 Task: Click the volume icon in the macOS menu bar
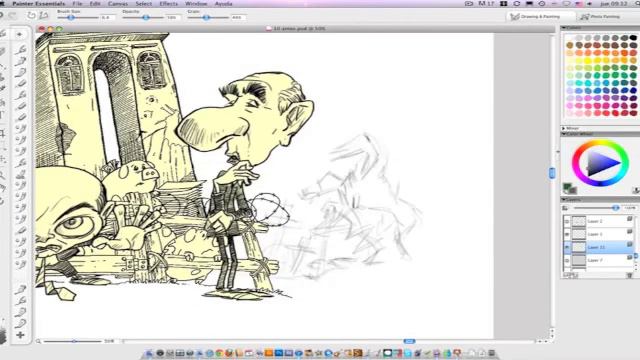coord(589,4)
